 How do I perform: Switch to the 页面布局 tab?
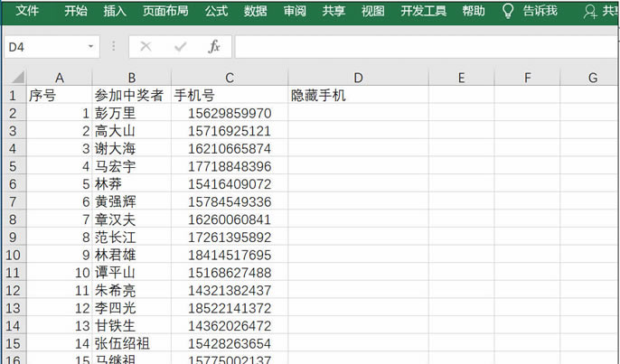click(165, 11)
